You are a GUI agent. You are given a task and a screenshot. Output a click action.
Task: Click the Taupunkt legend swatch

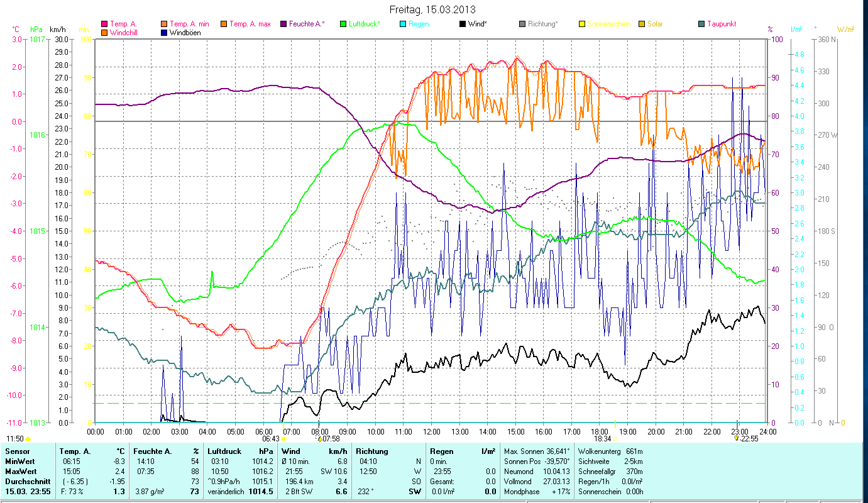tap(701, 24)
